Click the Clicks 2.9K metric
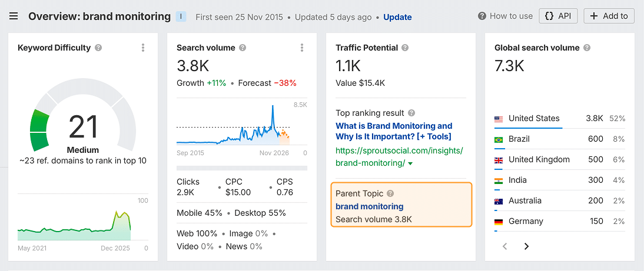644x271 pixels. [188, 187]
